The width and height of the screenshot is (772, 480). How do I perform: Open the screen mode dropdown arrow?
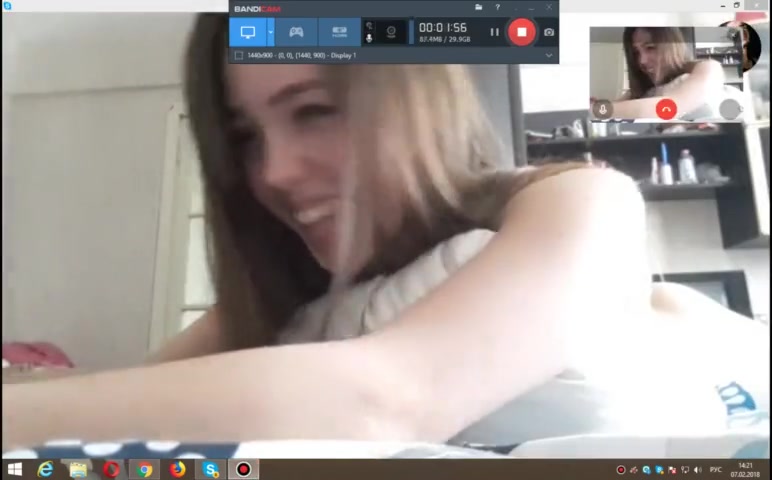click(270, 32)
